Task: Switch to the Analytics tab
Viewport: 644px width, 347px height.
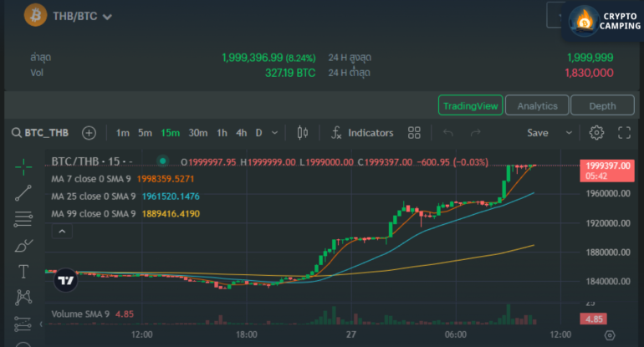Action: 537,106
